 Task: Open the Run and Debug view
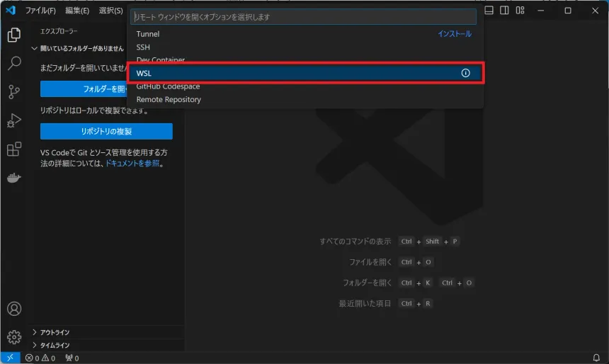pyautogui.click(x=13, y=121)
